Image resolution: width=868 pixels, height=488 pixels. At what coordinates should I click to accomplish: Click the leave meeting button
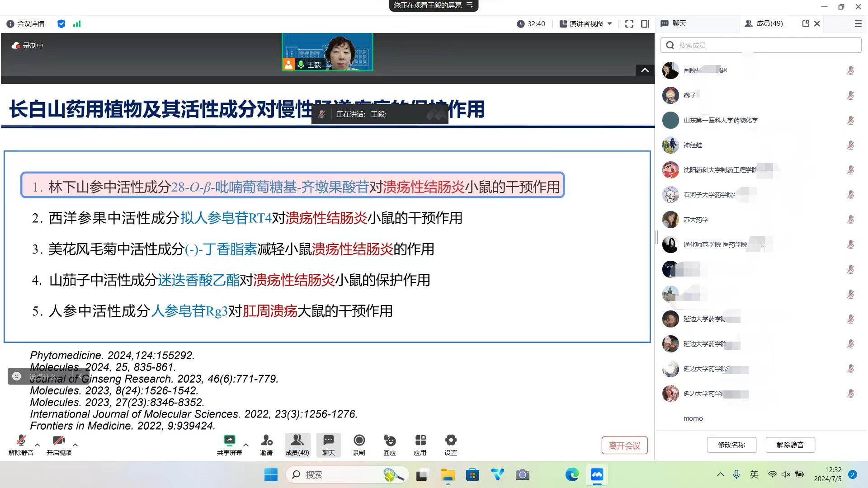click(624, 446)
